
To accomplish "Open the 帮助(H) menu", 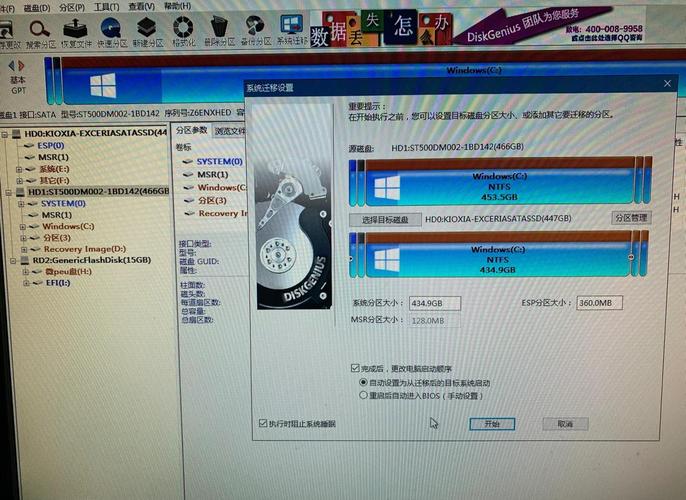I will pos(177,6).
